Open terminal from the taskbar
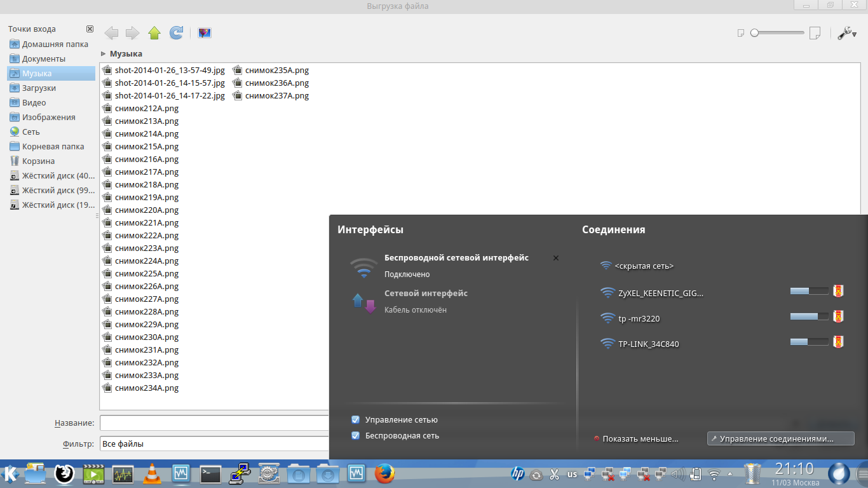Viewport: 868px width, 488px height. tap(210, 474)
